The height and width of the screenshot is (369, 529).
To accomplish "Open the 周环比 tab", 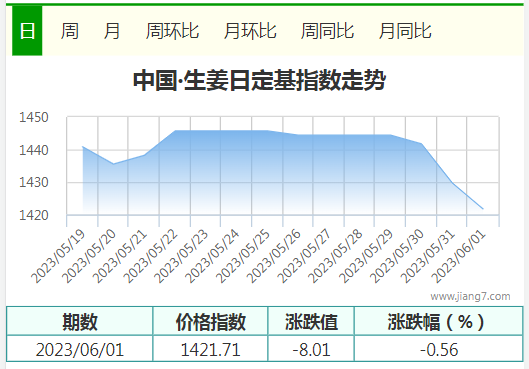I will [x=172, y=31].
